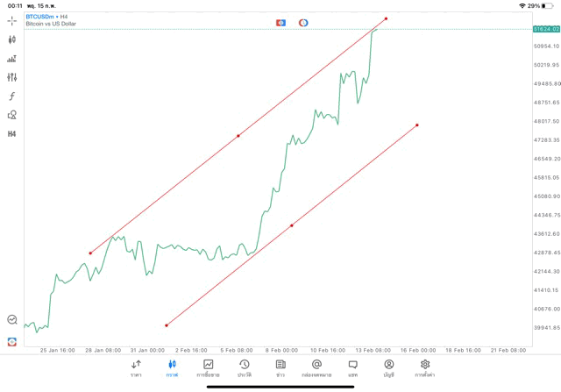Open the chart type candlestick icon

point(12,39)
